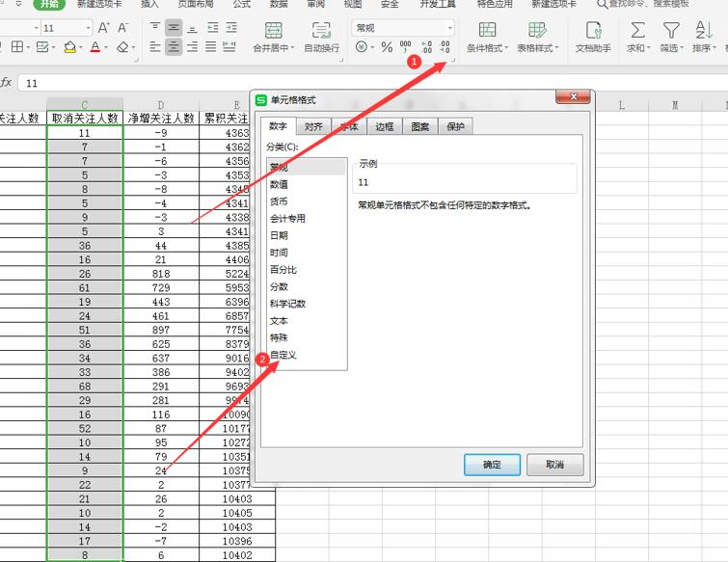This screenshot has height=562, width=728.
Task: Select 日期 category in list
Action: [307, 236]
